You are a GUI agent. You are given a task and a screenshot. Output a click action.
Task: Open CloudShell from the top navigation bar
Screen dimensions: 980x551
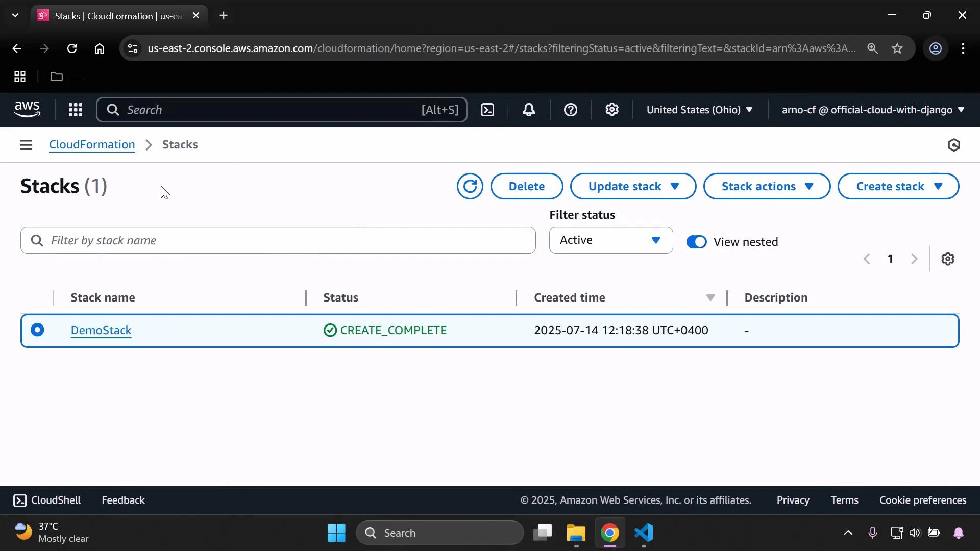click(x=487, y=110)
